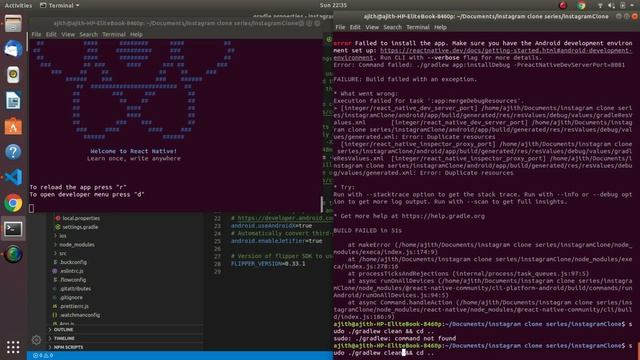
Task: Open File menu in left terminal
Action: 36,35
